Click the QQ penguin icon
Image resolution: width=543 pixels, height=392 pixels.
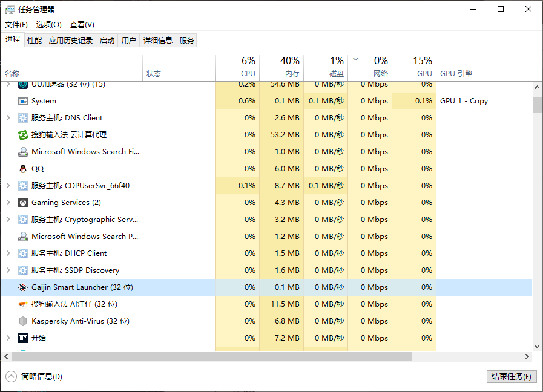pos(23,169)
